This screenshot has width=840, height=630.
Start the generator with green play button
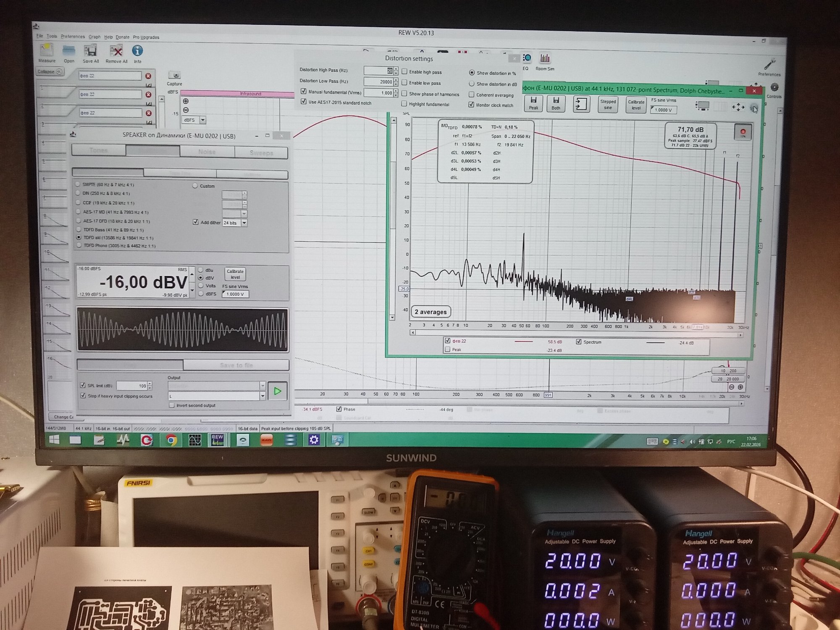point(277,391)
